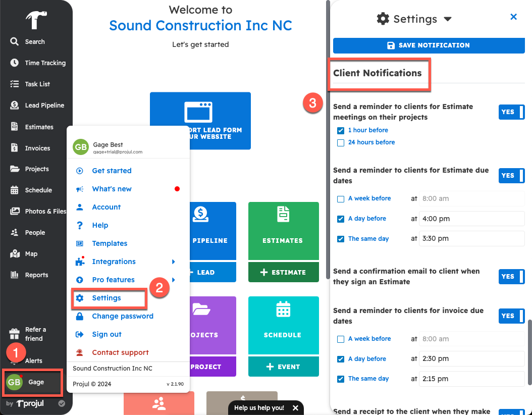Edit the 4:00 pm reminder time field
532x415 pixels.
(x=471, y=219)
